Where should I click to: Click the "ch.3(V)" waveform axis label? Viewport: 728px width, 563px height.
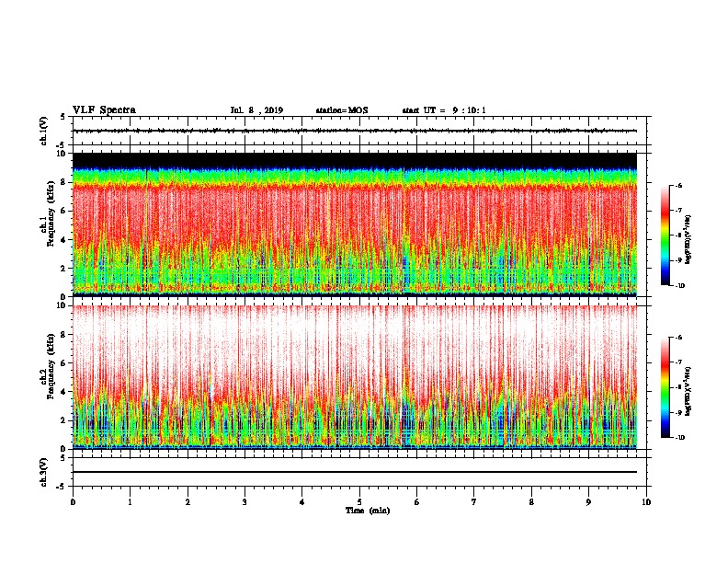pos(43,472)
